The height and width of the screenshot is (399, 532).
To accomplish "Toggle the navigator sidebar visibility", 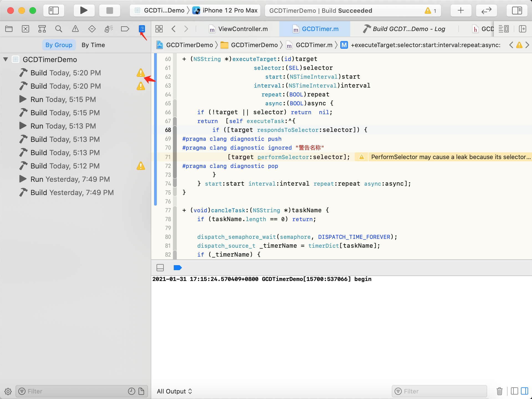I will tap(54, 11).
